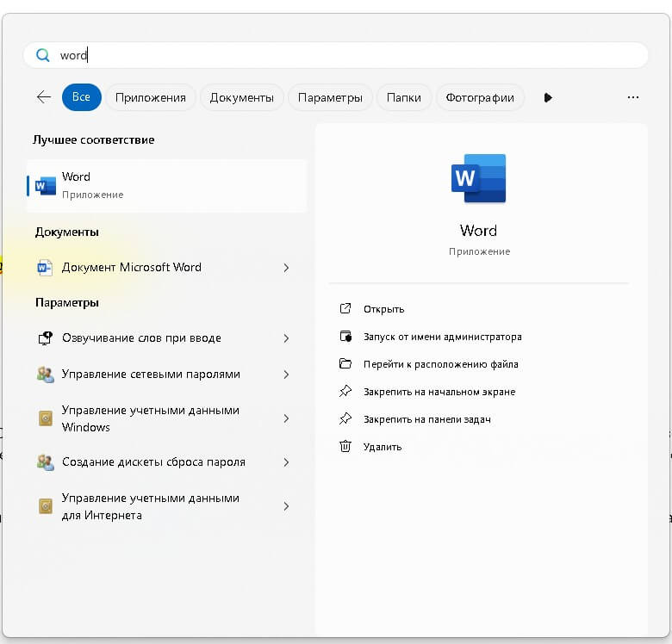The height and width of the screenshot is (644, 672).
Task: Click the pin icon beside 'Закрепить на панели задач'
Action: pyautogui.click(x=345, y=418)
